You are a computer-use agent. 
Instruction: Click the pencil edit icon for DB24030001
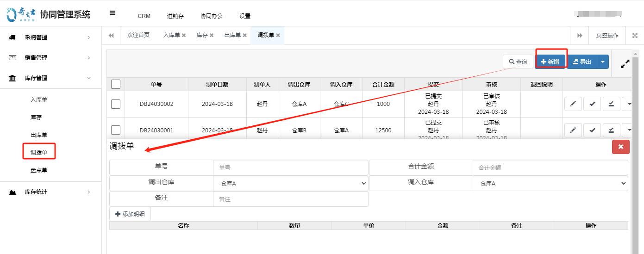[573, 130]
